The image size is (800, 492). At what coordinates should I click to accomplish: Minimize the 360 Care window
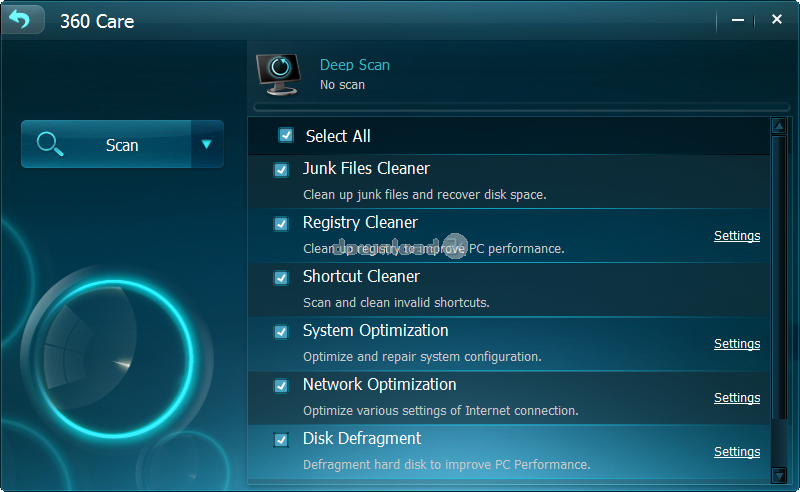point(738,20)
